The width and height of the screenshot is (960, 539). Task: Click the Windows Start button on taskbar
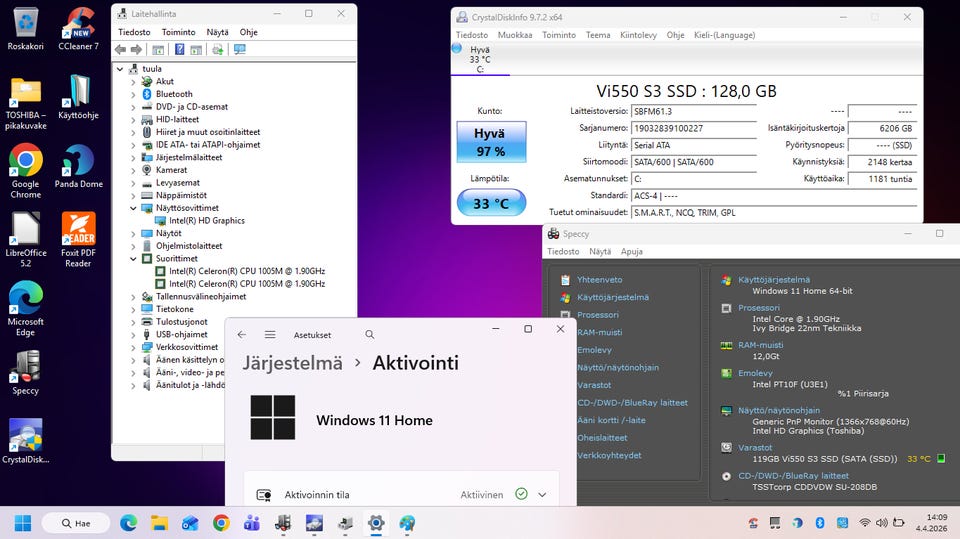tap(23, 523)
